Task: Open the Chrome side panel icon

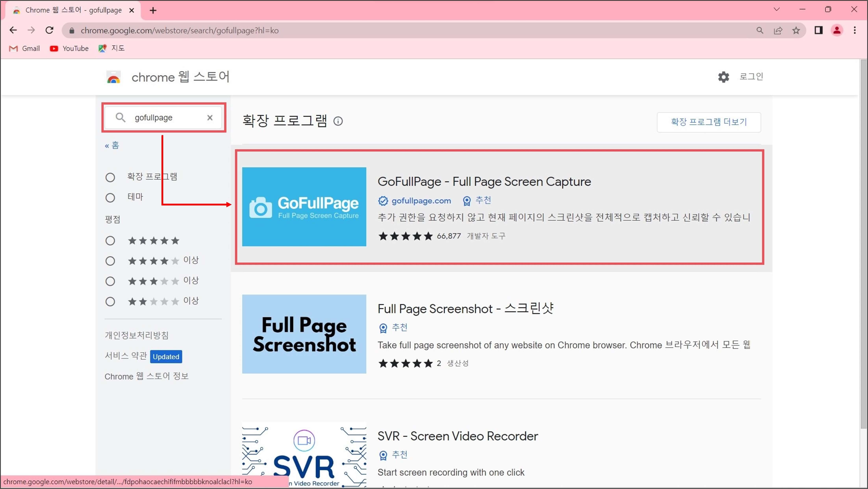Action: pyautogui.click(x=818, y=31)
